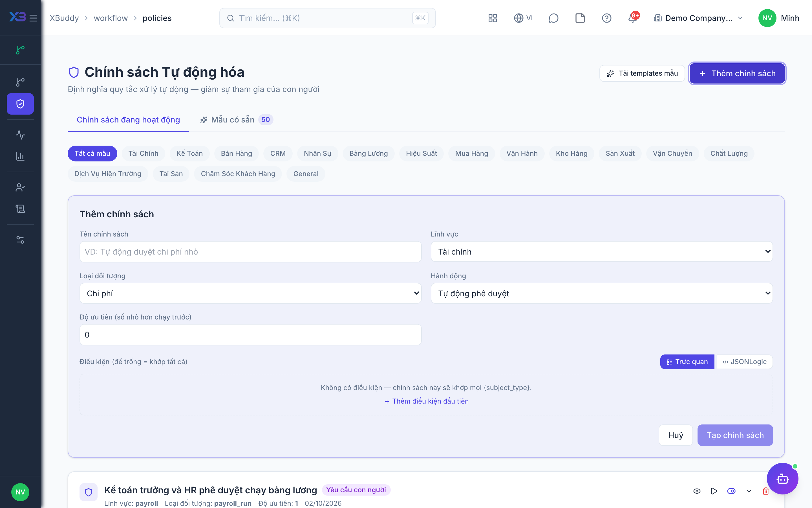812x508 pixels.
Task: Open the Hành động dropdown
Action: point(602,293)
